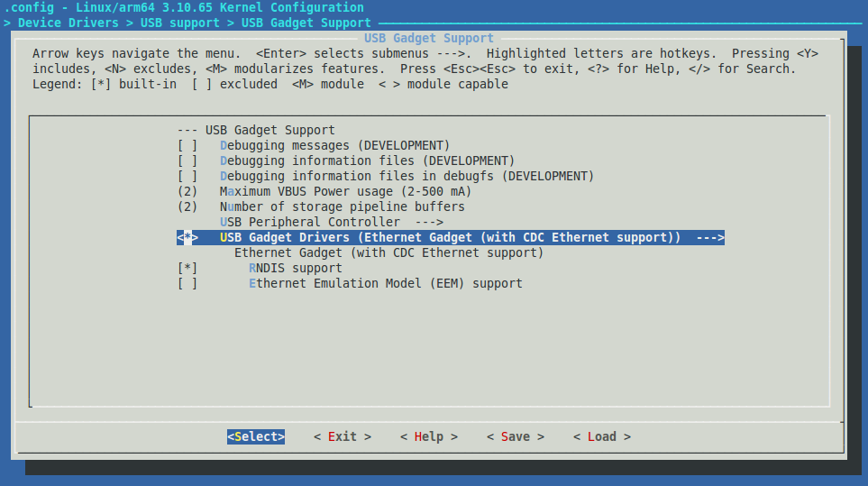Click the '--- USB Gadget Support' header row
The image size is (868, 486).
click(x=256, y=130)
